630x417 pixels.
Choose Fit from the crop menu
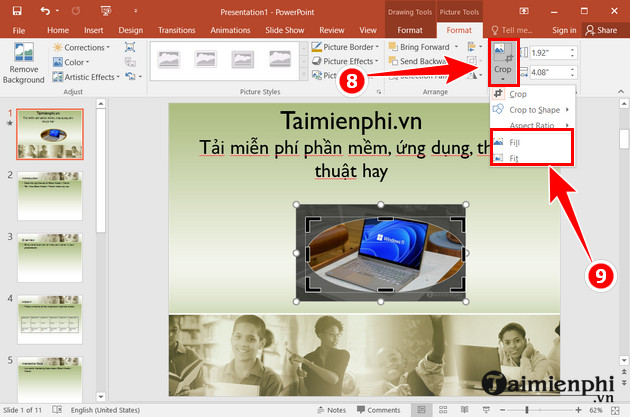coord(533,158)
